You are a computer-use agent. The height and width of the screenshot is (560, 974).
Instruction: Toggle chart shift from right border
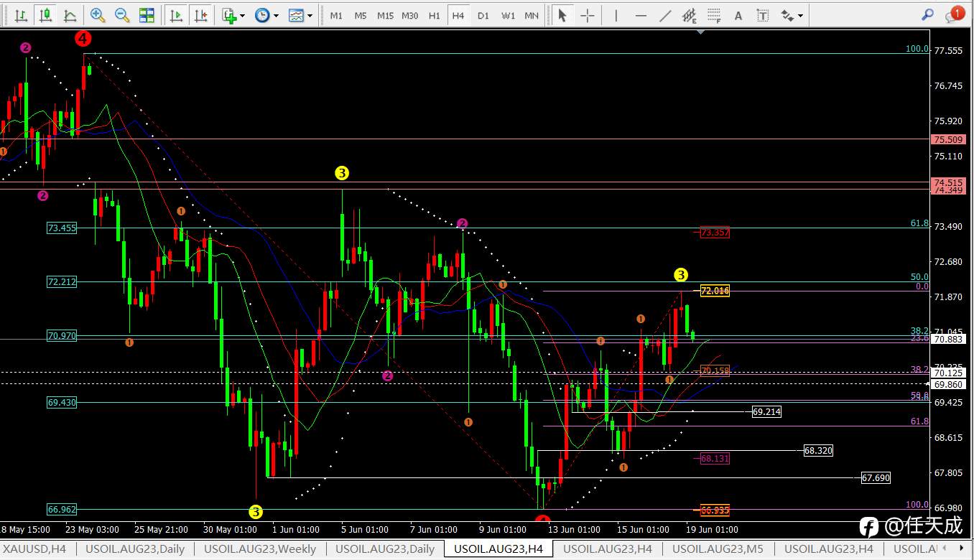click(200, 15)
